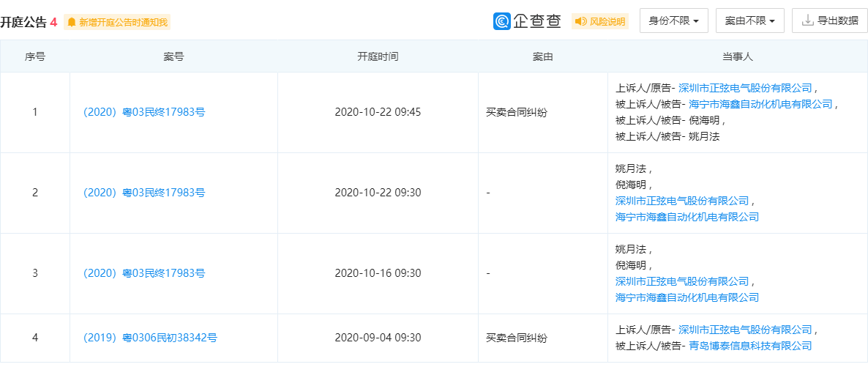The width and height of the screenshot is (868, 367).
Task: Click the 案号 column header
Action: coord(174,56)
